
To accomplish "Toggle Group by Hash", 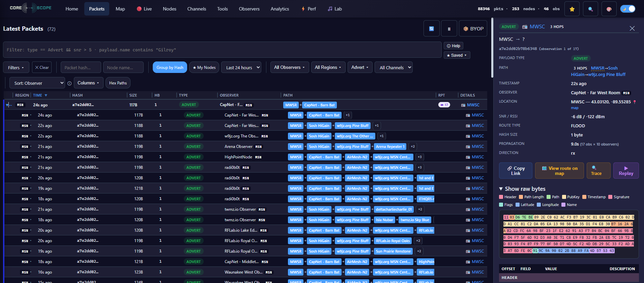I will [x=170, y=68].
